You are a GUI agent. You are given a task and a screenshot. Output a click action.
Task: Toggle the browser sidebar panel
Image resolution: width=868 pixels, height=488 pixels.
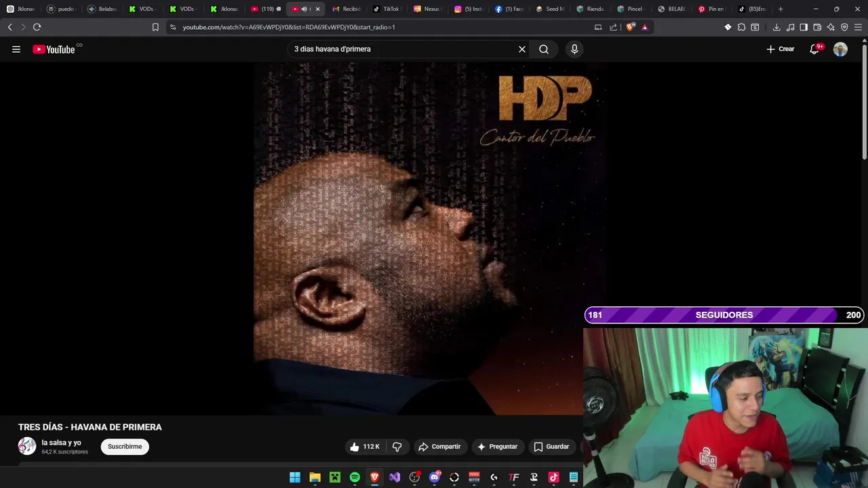[804, 27]
